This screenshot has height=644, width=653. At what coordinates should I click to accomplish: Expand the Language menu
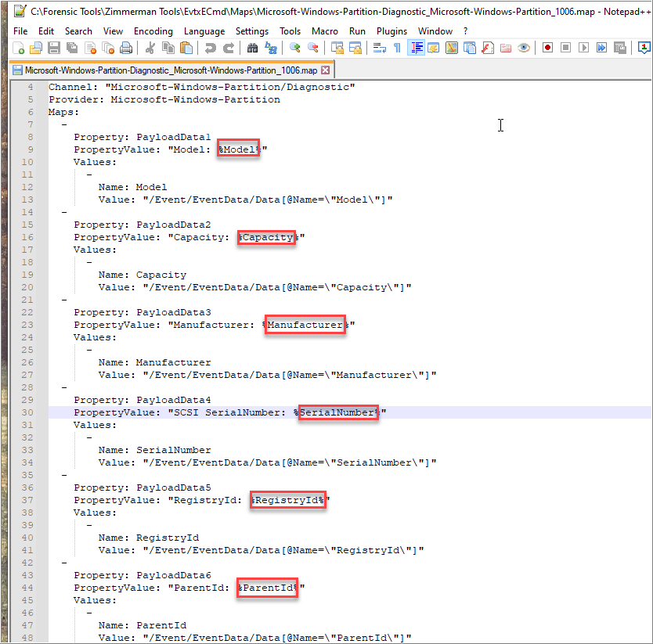coord(204,31)
